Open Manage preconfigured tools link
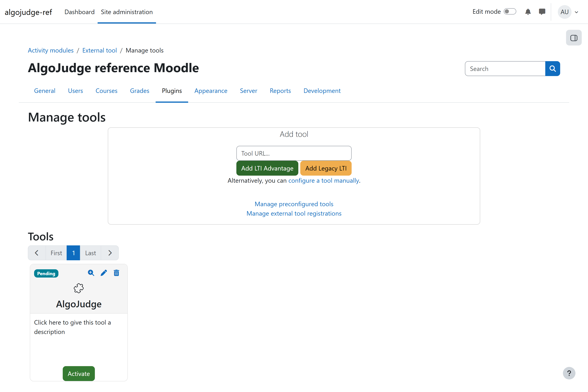 coord(294,204)
